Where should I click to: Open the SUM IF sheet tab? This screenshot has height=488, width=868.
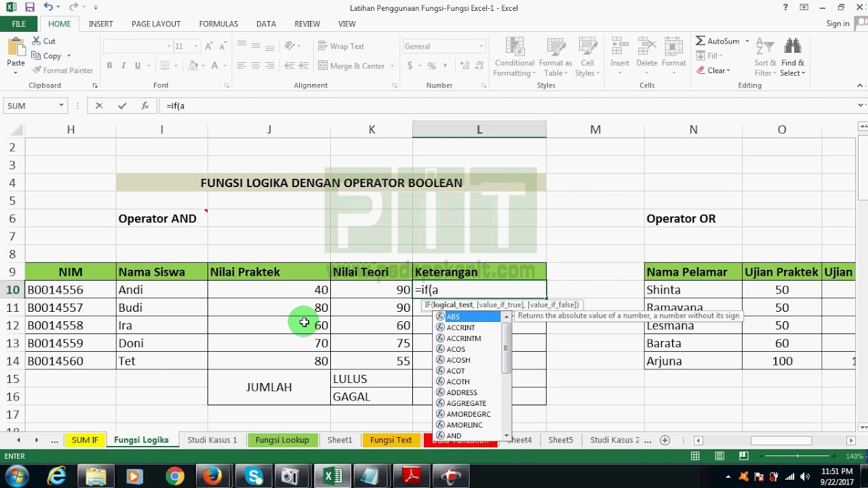tap(85, 440)
